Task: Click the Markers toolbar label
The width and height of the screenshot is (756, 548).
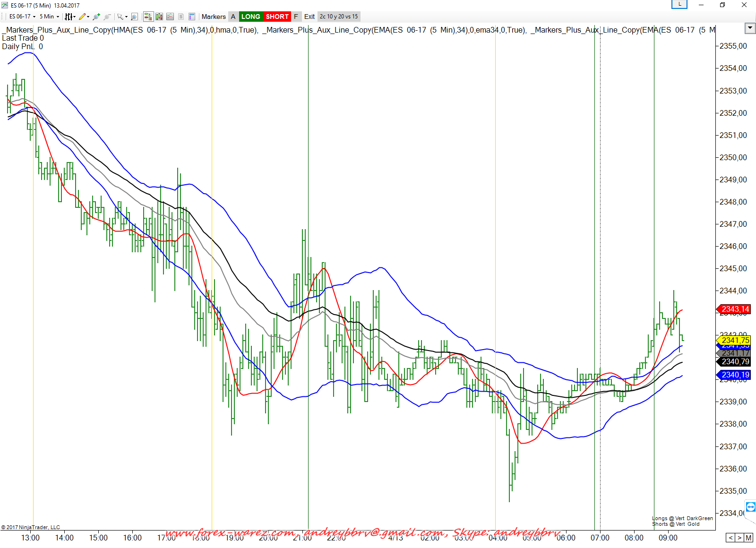Action: pos(214,17)
